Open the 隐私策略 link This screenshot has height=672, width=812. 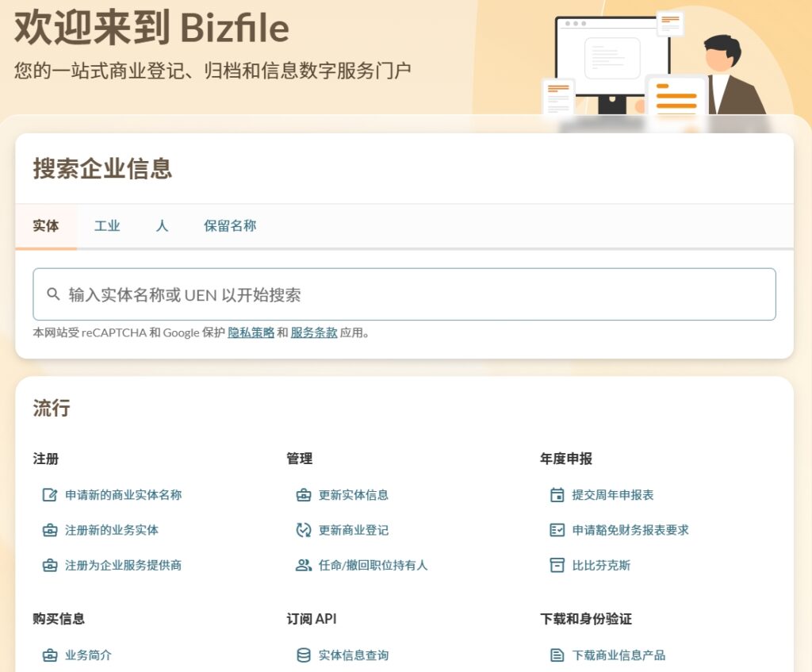[251, 332]
